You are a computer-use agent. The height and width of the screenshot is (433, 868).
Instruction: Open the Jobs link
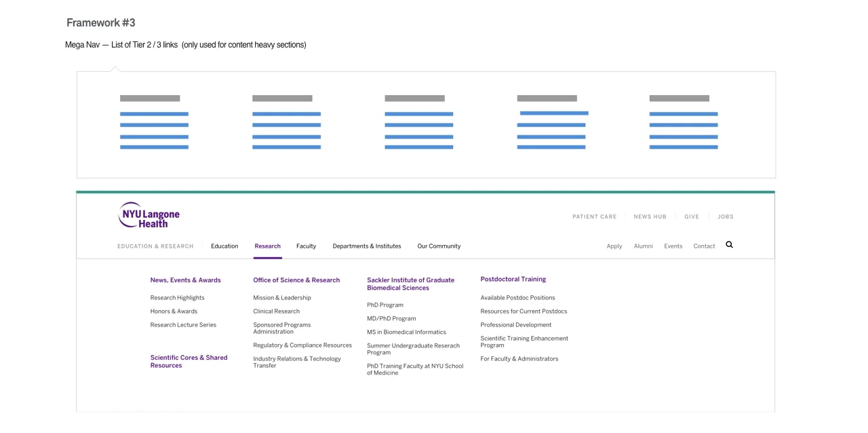(x=726, y=217)
